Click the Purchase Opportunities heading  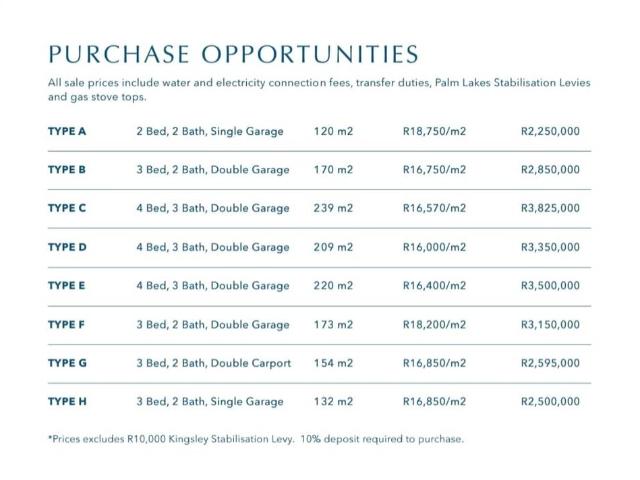click(231, 53)
